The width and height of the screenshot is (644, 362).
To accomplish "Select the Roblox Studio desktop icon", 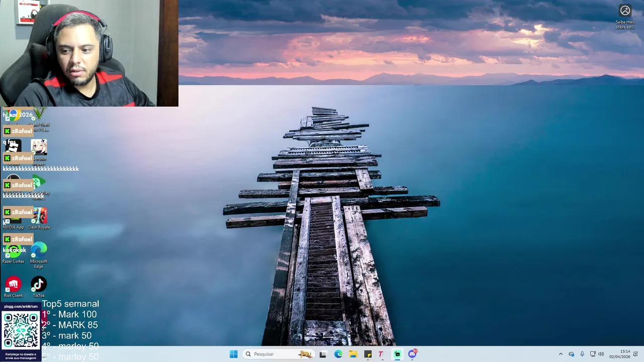I will [13, 153].
